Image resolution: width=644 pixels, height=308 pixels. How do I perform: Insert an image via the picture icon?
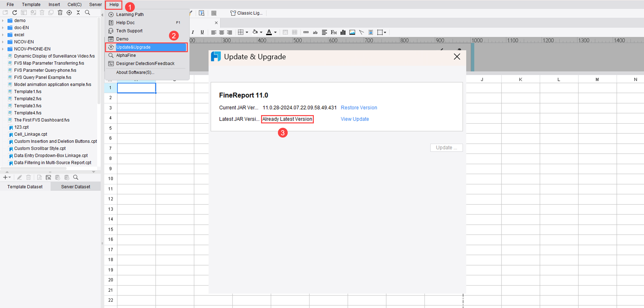point(352,32)
